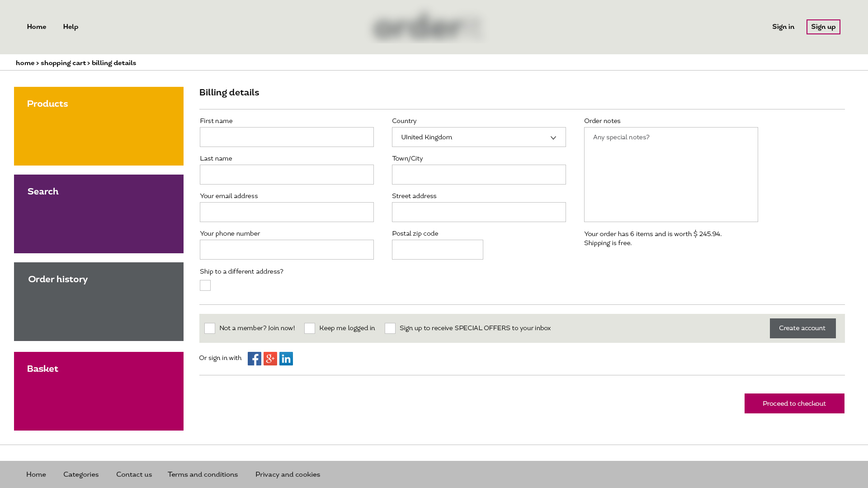The height and width of the screenshot is (488, 868).
Task: Tick the Ship to a different address checkbox
Action: pyautogui.click(x=205, y=285)
